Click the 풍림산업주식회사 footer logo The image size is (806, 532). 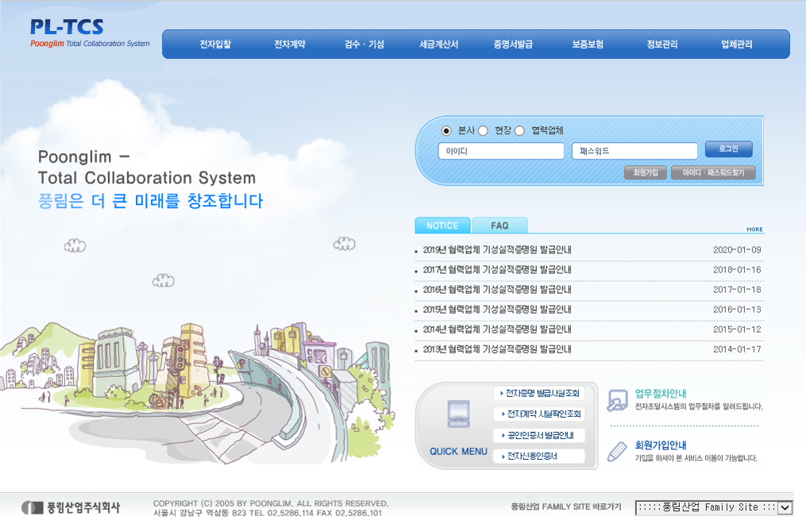(71, 508)
